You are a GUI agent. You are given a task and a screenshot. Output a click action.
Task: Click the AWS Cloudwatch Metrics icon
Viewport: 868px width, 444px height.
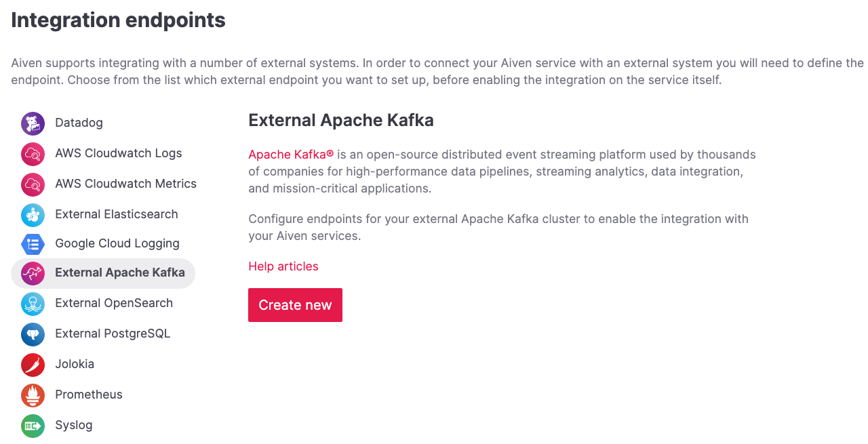click(33, 184)
